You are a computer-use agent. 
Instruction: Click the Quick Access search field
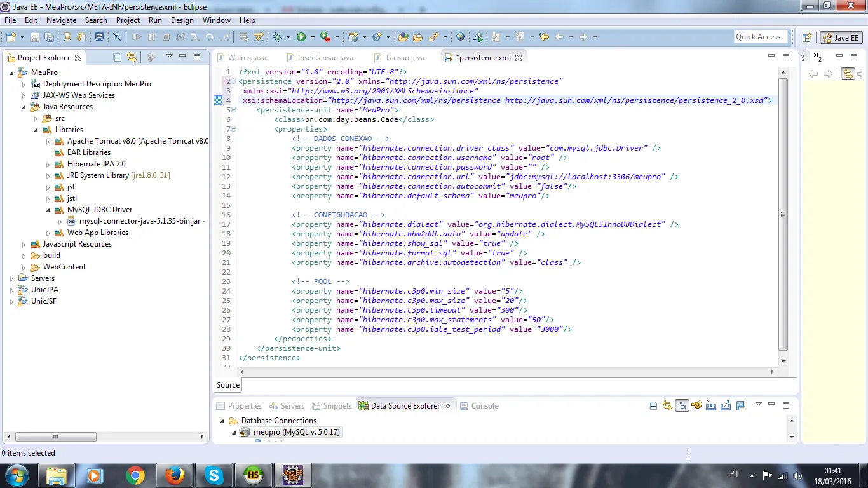(x=760, y=37)
